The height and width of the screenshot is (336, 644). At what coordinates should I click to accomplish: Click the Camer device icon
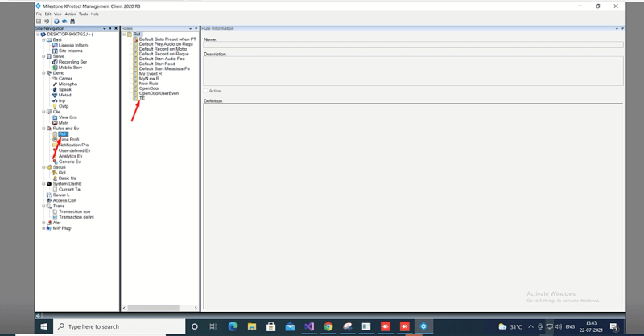55,78
